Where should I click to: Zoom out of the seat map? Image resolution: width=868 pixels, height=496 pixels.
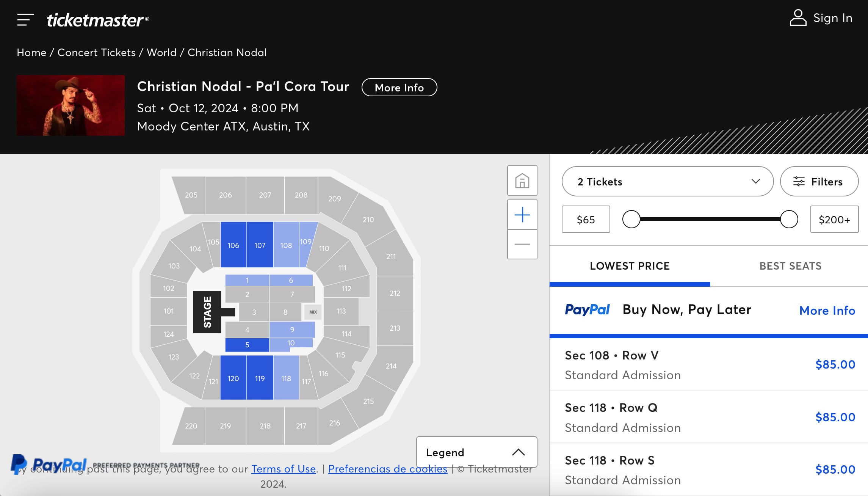(x=522, y=244)
